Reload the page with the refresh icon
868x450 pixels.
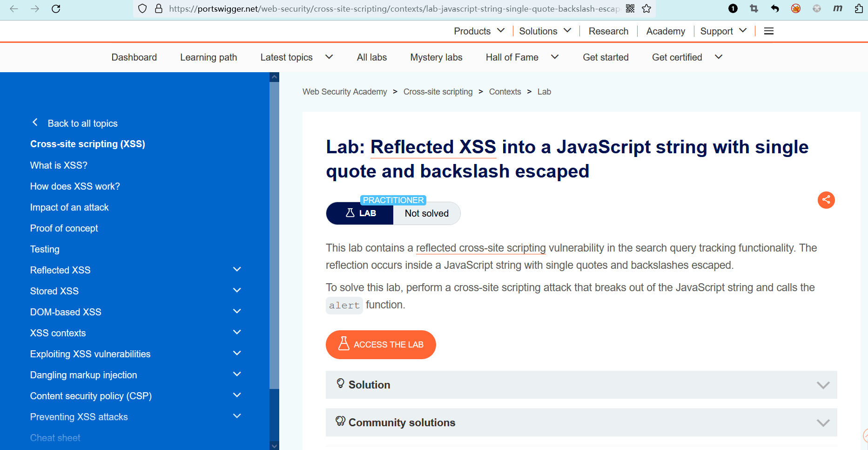pyautogui.click(x=56, y=9)
